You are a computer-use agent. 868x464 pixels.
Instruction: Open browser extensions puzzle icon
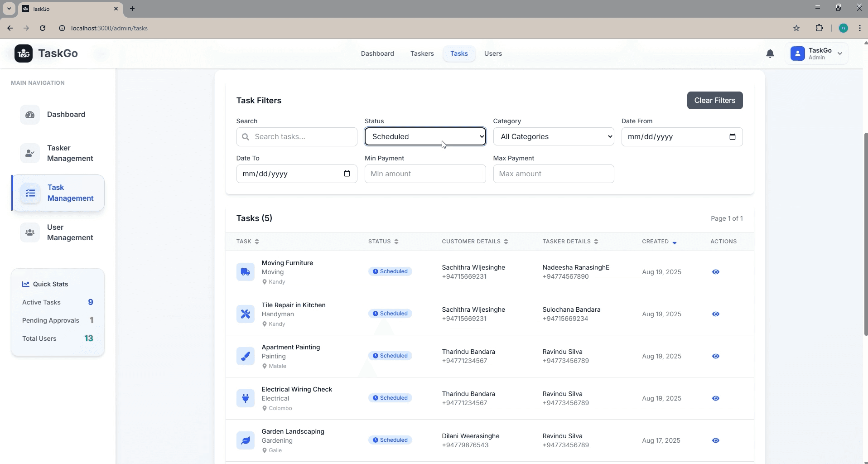click(x=819, y=28)
